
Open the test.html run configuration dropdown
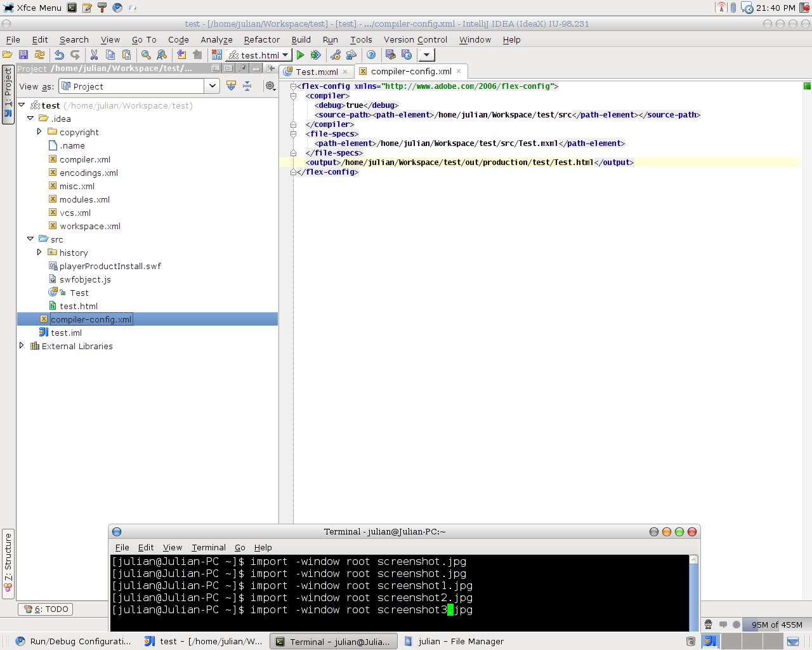pyautogui.click(x=259, y=55)
